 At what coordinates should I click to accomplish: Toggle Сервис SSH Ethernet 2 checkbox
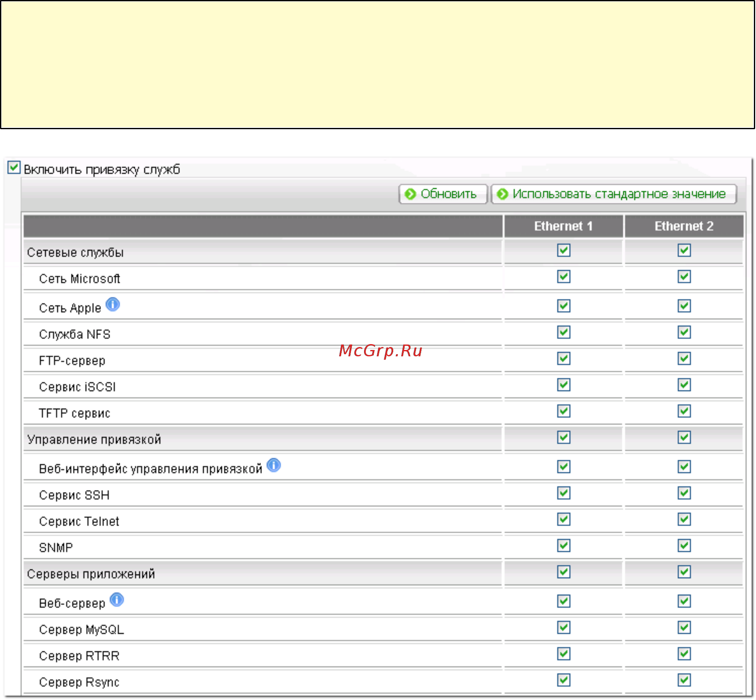point(684,493)
